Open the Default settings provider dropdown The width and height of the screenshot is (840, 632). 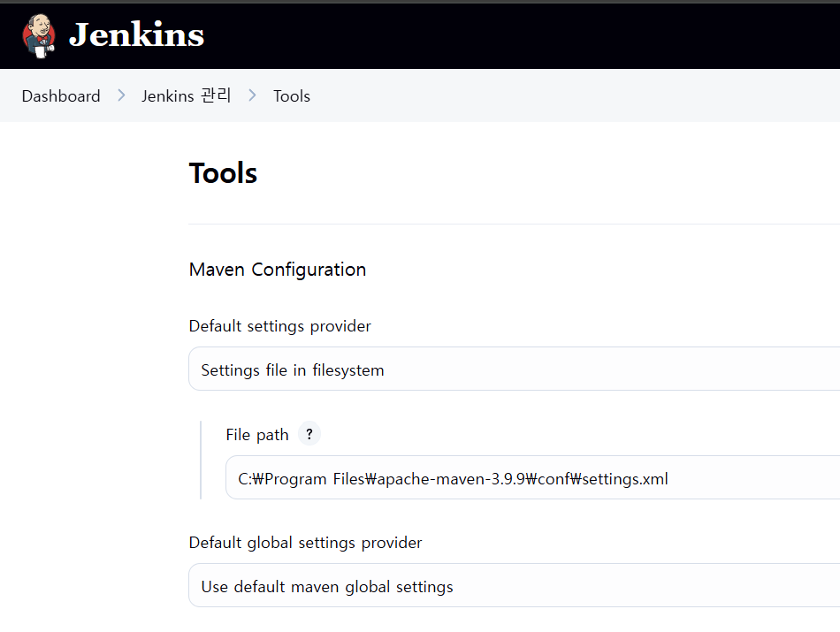[515, 369]
